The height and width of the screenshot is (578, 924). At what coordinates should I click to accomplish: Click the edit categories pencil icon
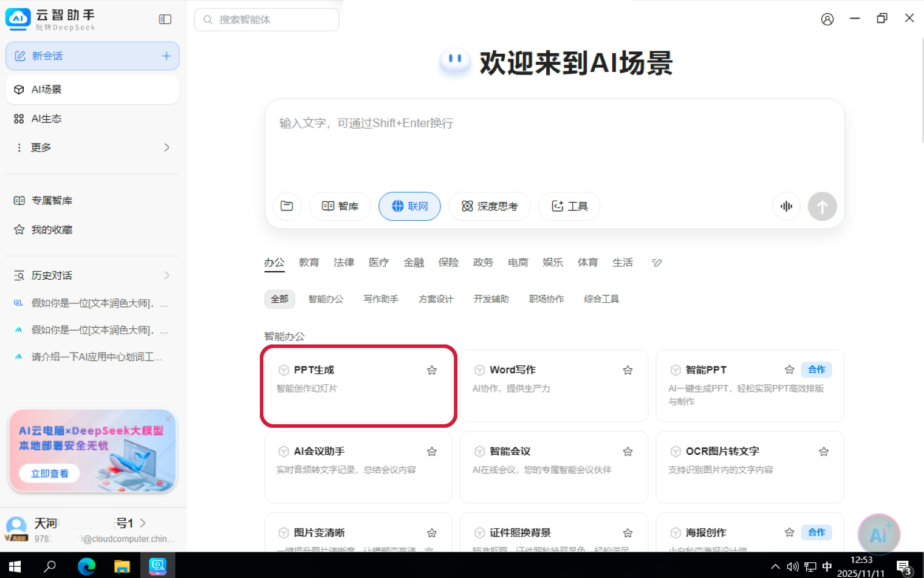coord(657,263)
